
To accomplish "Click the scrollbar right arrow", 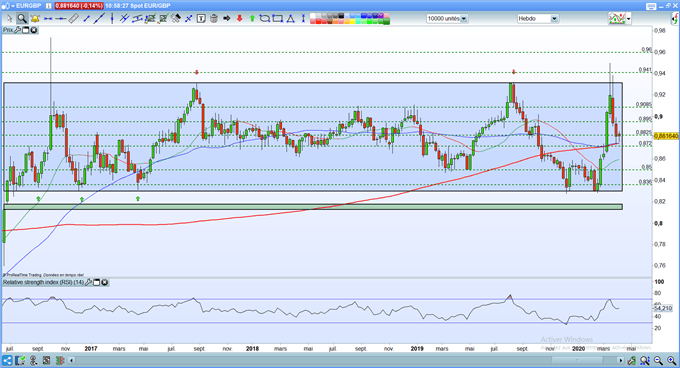I will (x=621, y=360).
